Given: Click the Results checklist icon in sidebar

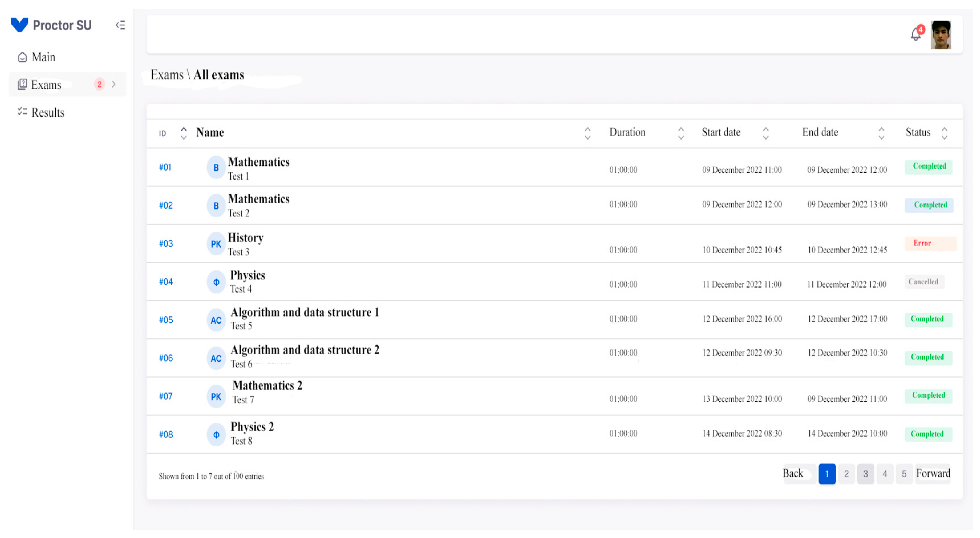Looking at the screenshot, I should pos(22,111).
